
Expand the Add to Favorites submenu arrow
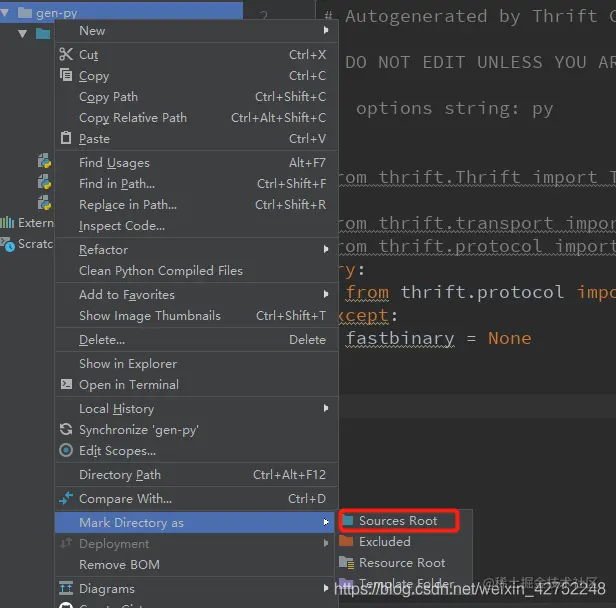[326, 294]
